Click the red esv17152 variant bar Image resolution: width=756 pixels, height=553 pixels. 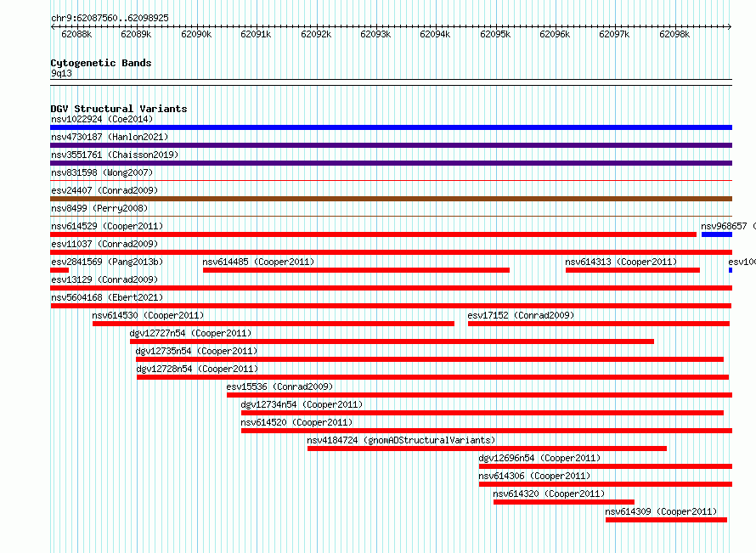click(599, 324)
